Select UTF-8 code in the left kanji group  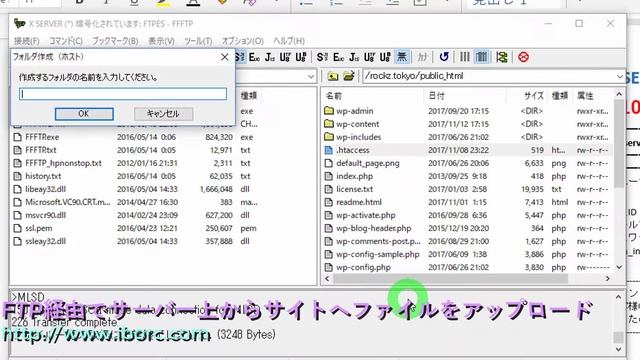[x=285, y=57]
